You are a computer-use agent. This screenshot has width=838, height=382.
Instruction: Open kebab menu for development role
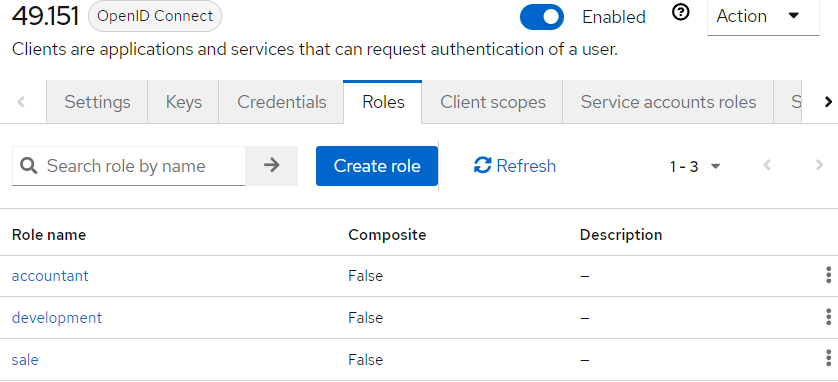(828, 317)
